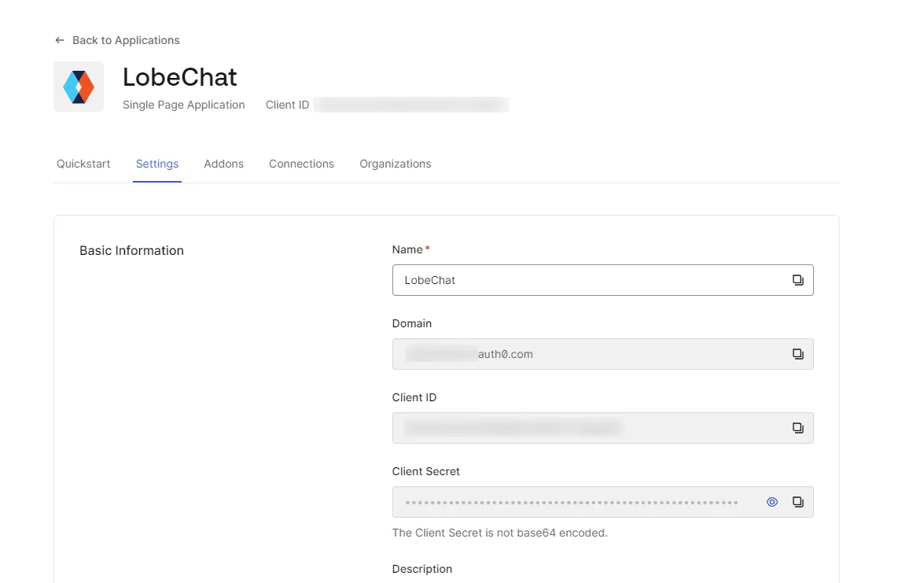
Task: Click the Single Page Application label
Action: coord(183,104)
